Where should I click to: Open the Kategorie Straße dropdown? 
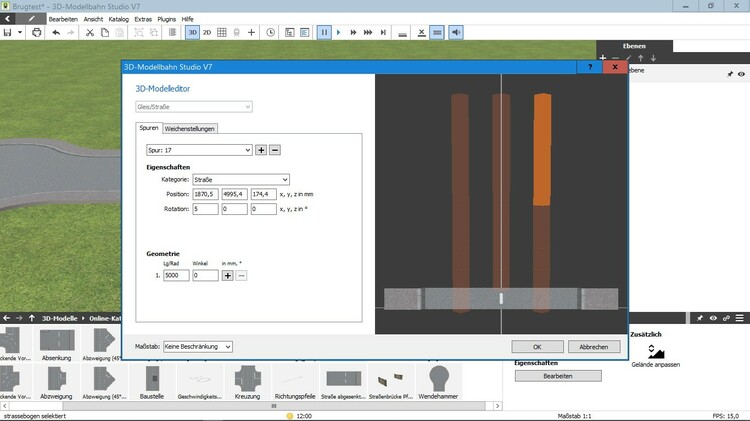[241, 179]
